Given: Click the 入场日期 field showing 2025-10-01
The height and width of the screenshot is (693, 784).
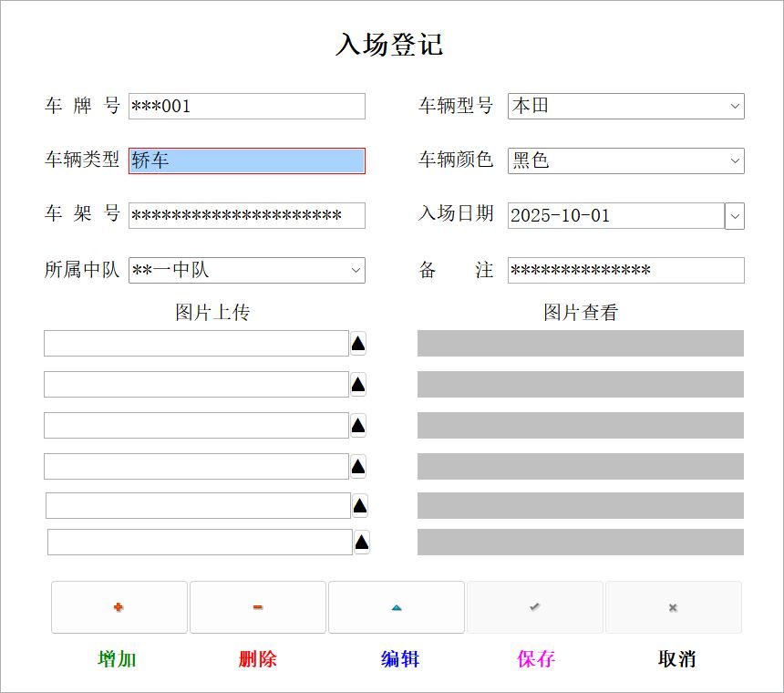Looking at the screenshot, I should (616, 215).
